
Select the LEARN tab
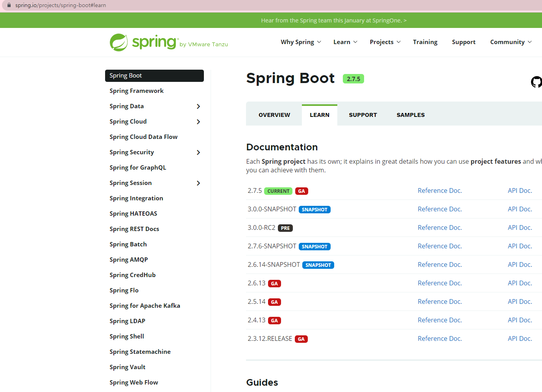coord(320,115)
